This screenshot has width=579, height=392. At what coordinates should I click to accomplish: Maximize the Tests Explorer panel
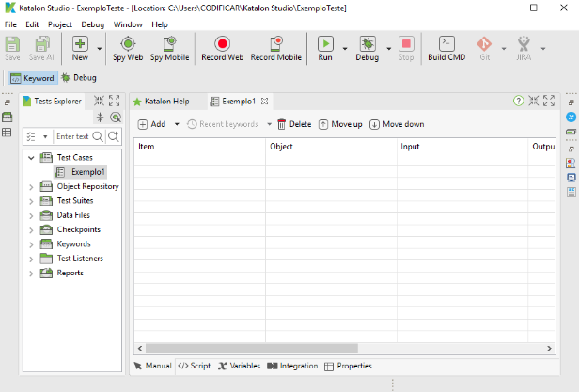pos(115,101)
